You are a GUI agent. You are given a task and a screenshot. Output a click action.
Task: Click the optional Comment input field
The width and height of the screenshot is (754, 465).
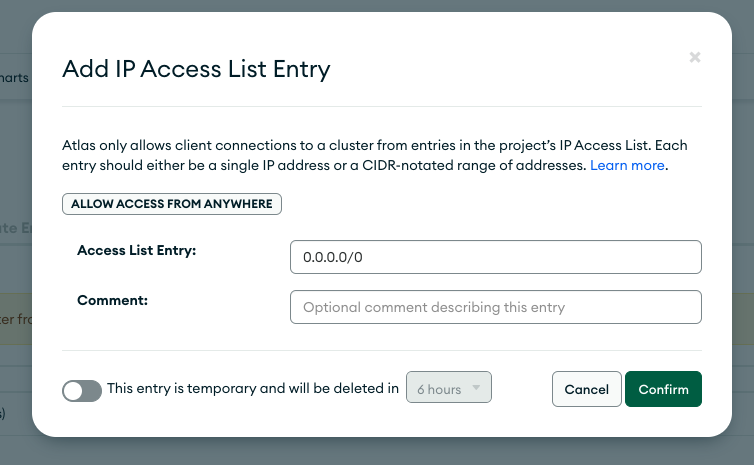coord(495,307)
